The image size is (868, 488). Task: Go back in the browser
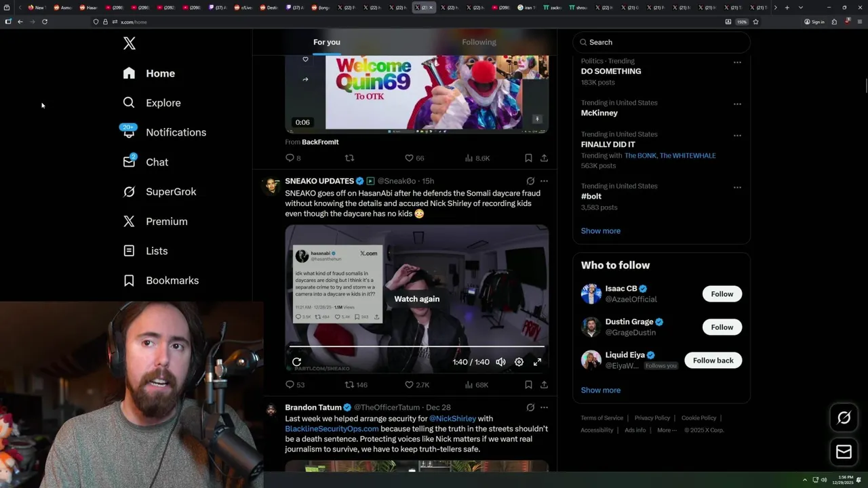20,22
